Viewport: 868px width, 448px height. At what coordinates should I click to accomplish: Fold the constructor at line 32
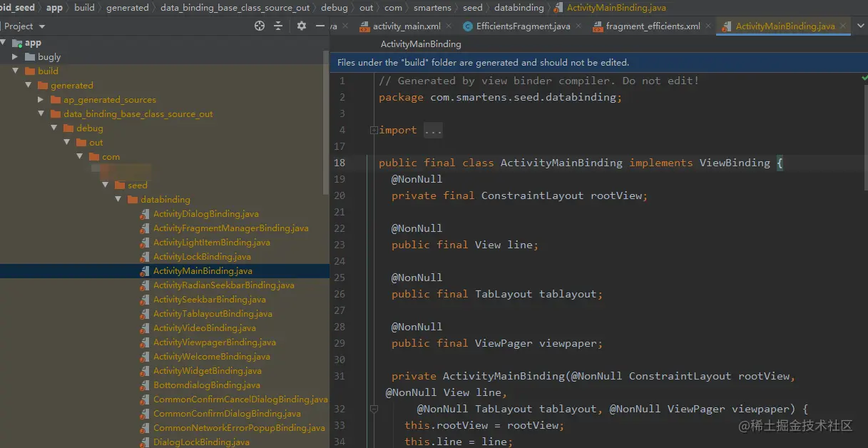373,409
